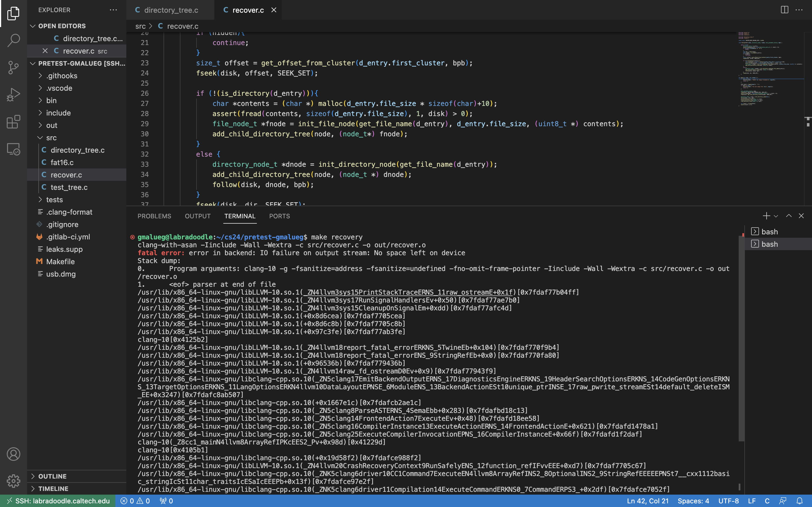Open the Manage gear menu
The height and width of the screenshot is (507, 812).
pos(14,481)
